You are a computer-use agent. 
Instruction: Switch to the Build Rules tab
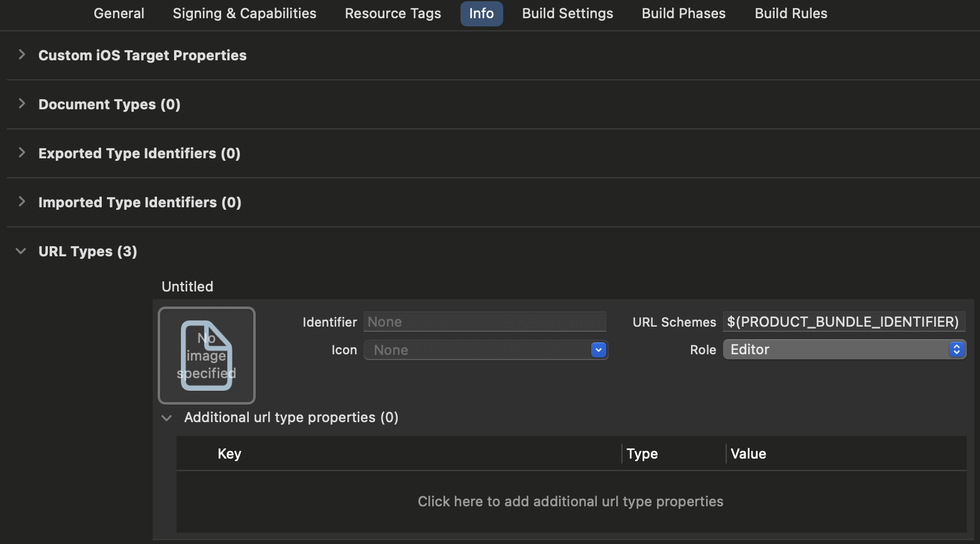coord(791,13)
